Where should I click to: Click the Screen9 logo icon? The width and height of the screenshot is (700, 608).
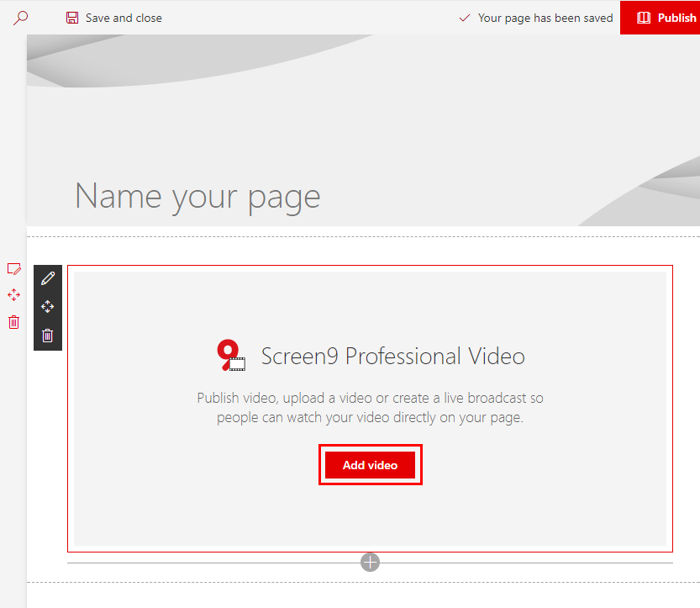(x=231, y=356)
